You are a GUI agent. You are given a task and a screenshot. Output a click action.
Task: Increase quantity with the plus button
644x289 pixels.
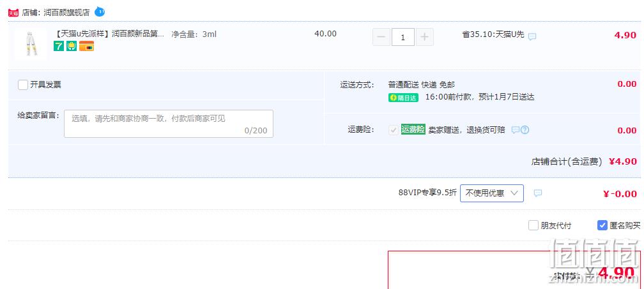pyautogui.click(x=425, y=37)
